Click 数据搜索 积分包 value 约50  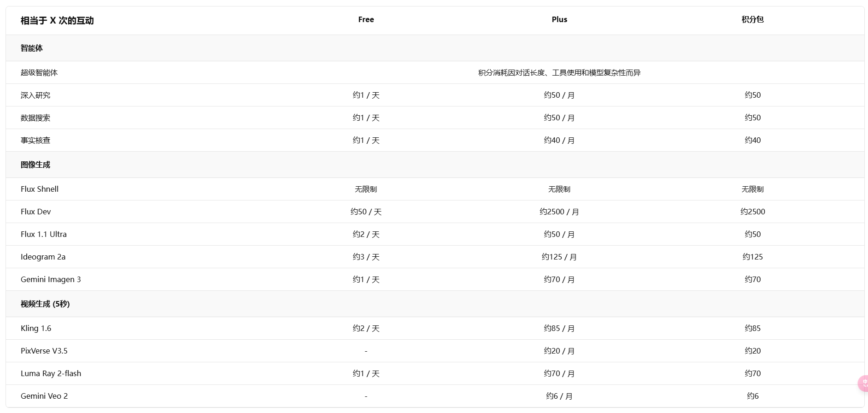click(752, 118)
